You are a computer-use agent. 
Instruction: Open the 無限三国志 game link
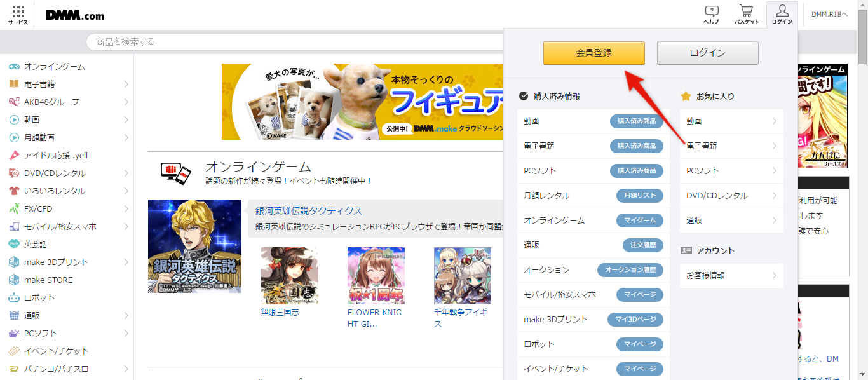(x=280, y=313)
